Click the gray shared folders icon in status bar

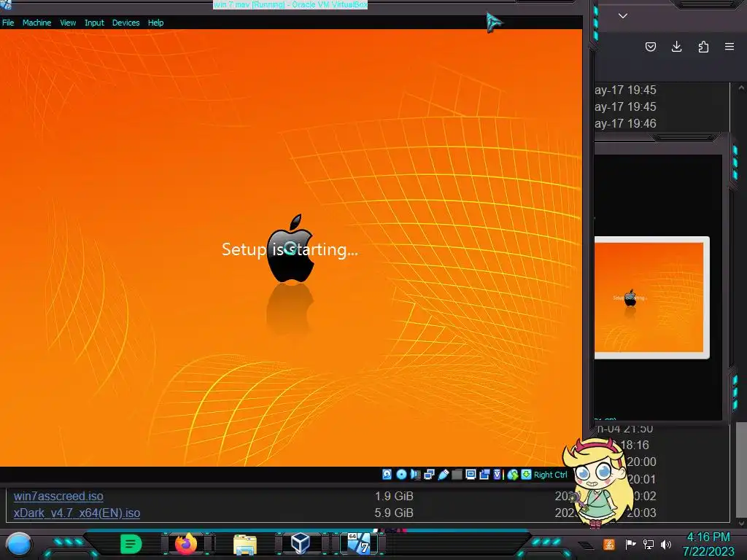point(457,474)
